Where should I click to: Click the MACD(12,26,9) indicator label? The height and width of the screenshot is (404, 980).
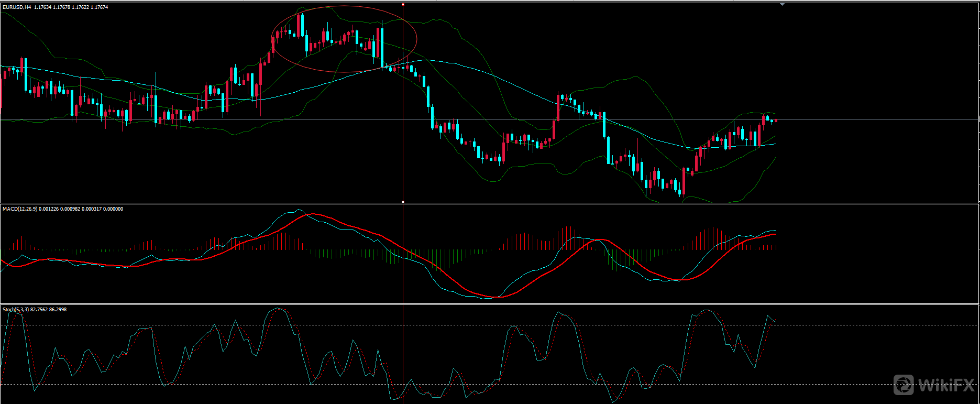tap(25, 209)
